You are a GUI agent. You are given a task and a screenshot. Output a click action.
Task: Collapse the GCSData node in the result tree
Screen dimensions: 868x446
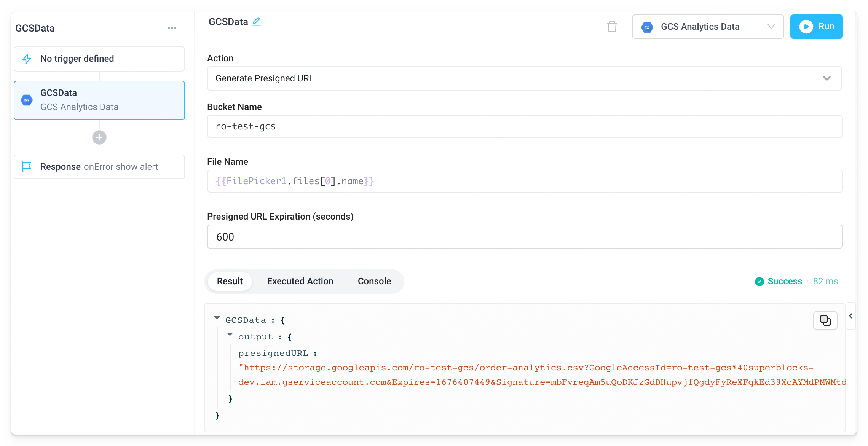217,318
